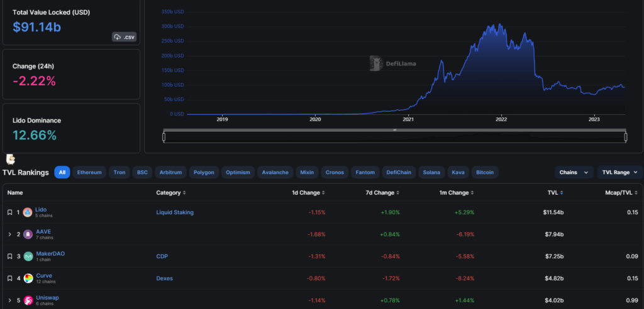644x309 pixels.
Task: Filter rankings by Ethereum
Action: (x=89, y=172)
